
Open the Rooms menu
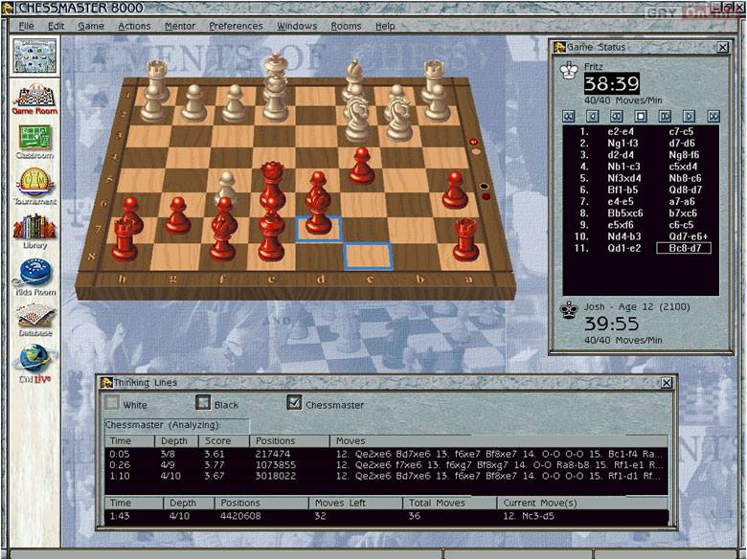[346, 26]
